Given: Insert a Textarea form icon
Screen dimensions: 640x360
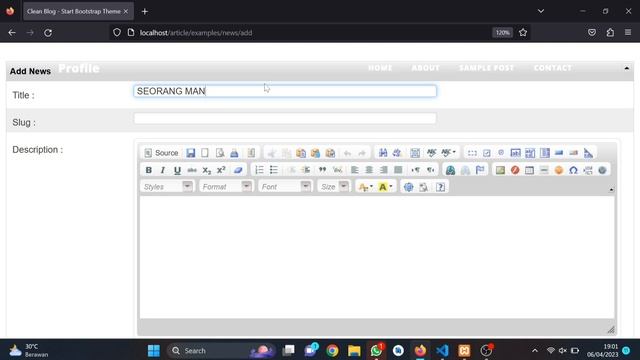Looking at the screenshot, I should tap(530, 153).
